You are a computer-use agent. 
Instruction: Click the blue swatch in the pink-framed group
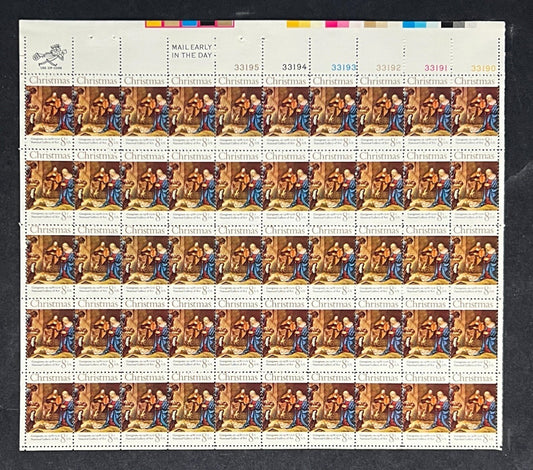189,23
